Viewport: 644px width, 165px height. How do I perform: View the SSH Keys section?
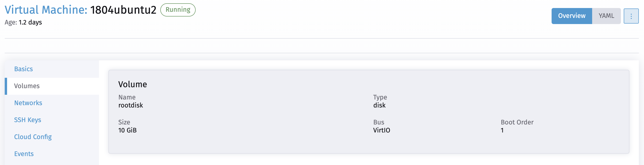pyautogui.click(x=28, y=120)
